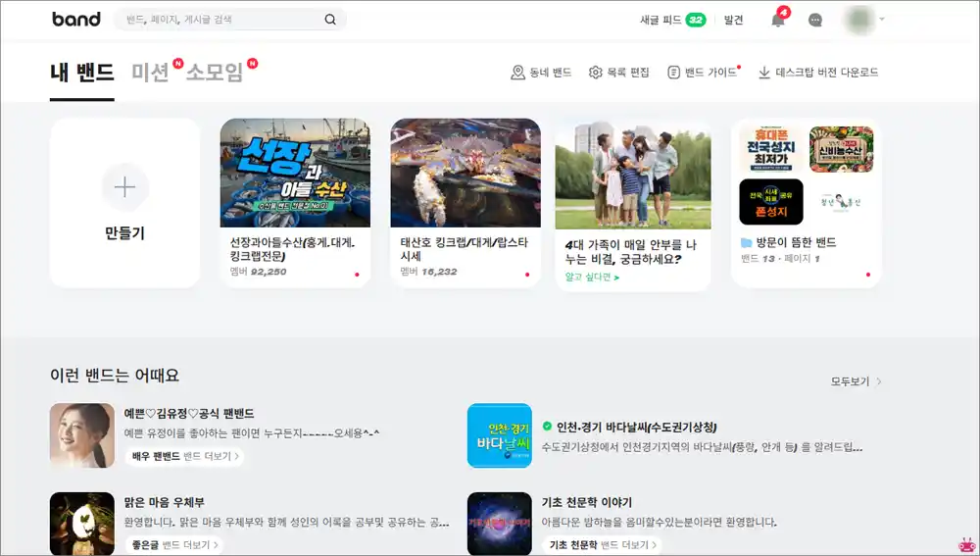Click the 신비농수산 thumbnail
980x556 pixels.
[841, 149]
